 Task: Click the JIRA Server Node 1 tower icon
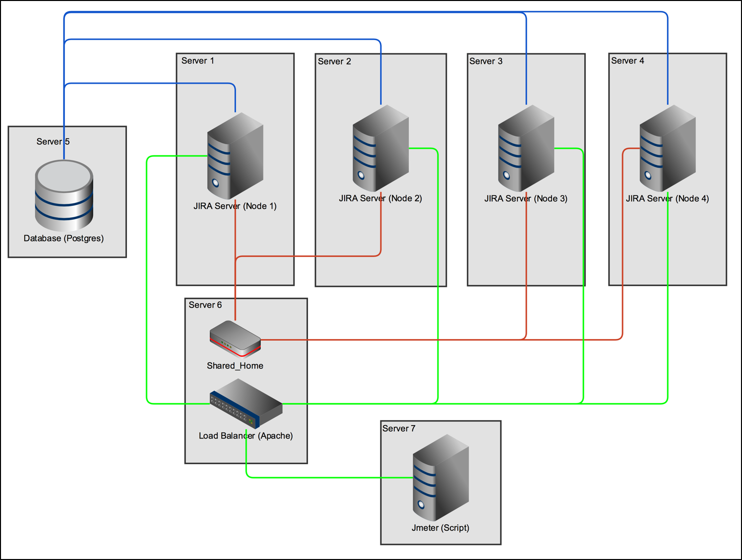(235, 156)
